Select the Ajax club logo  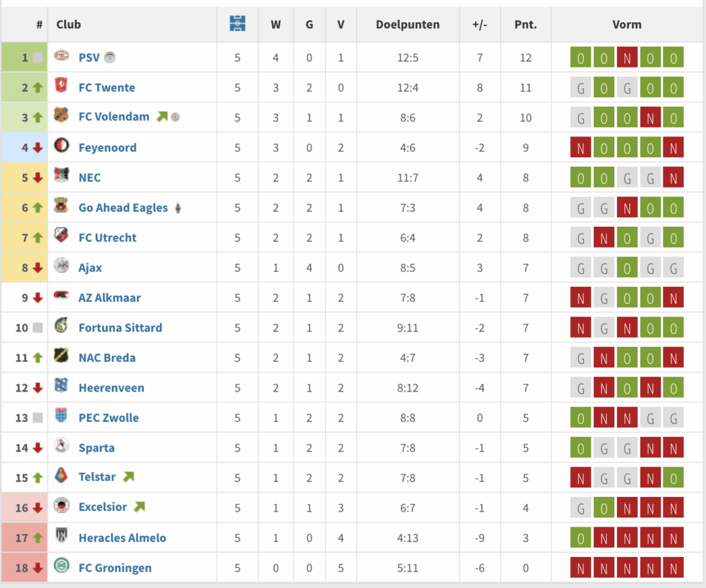point(63,267)
